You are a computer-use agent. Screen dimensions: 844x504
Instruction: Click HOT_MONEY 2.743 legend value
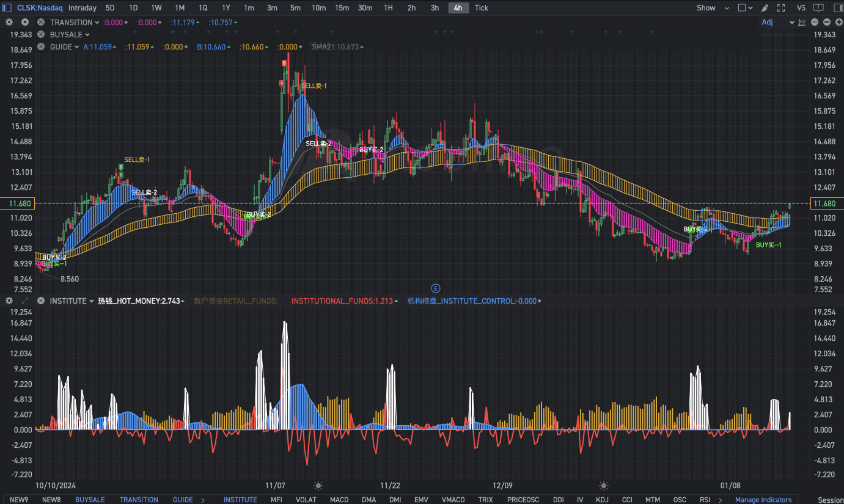[x=139, y=301]
